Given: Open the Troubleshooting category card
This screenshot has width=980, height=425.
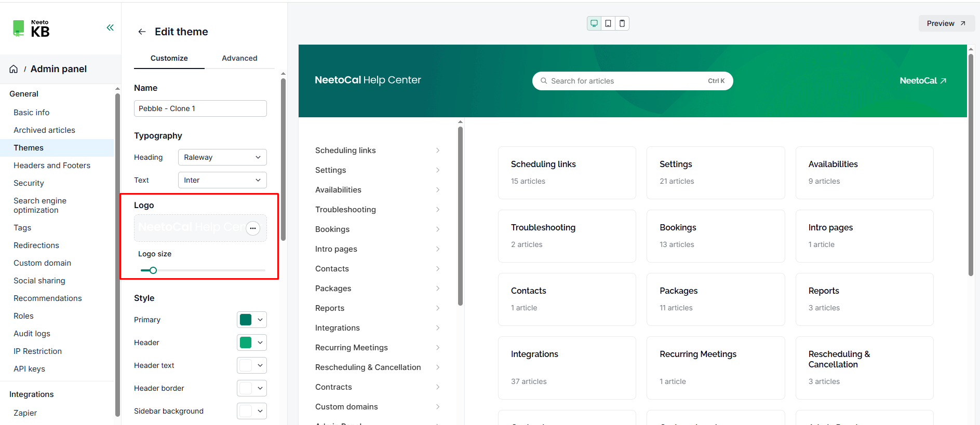Looking at the screenshot, I should point(567,236).
